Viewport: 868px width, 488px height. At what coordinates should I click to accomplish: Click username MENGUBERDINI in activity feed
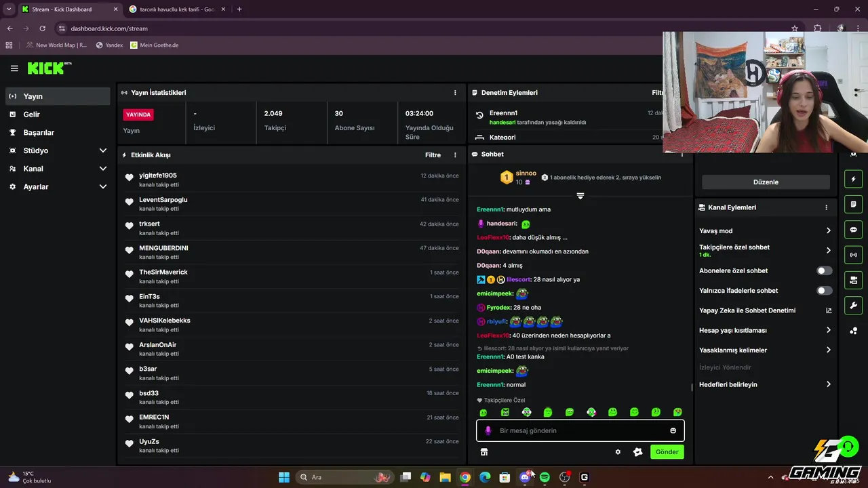tap(163, 248)
